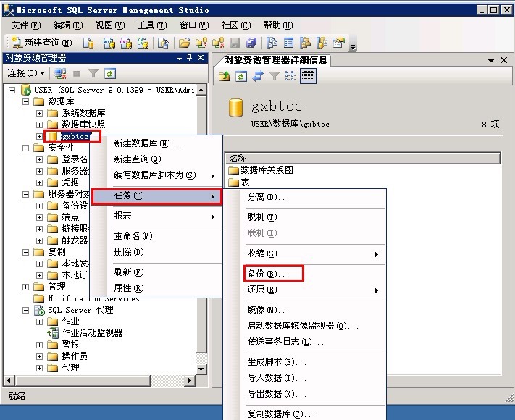This screenshot has height=420, width=515.
Task: Open the 社区(C) menu
Action: click(x=236, y=25)
